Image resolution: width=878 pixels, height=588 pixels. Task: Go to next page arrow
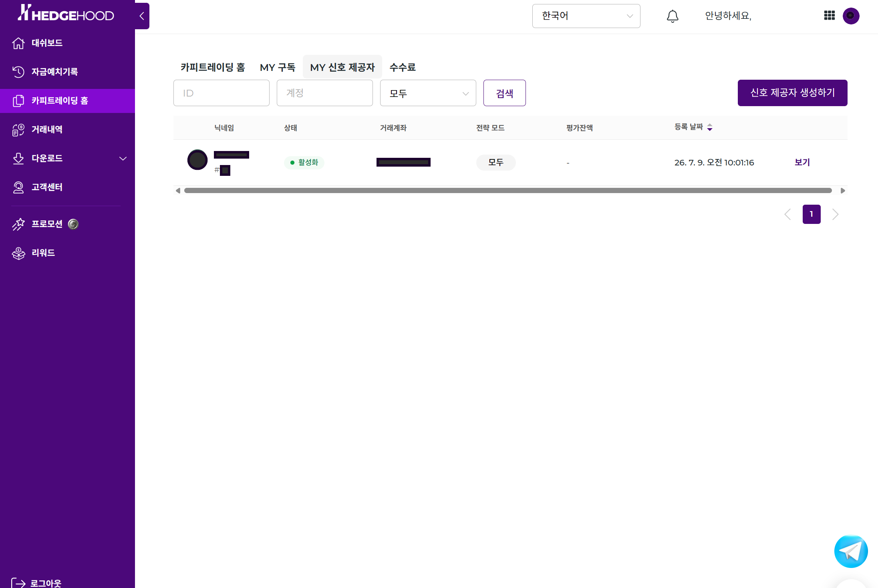[835, 214]
